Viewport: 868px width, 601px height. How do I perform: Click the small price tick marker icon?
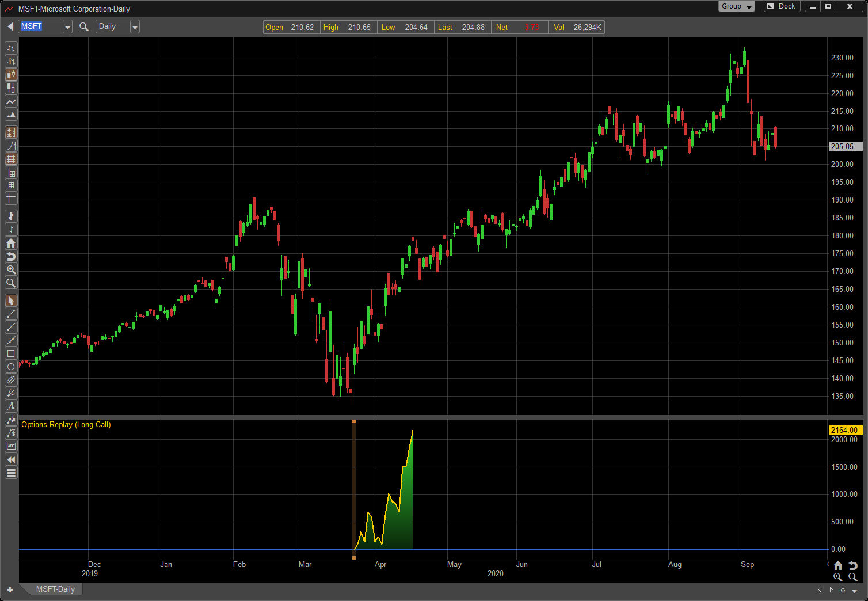(x=11, y=230)
